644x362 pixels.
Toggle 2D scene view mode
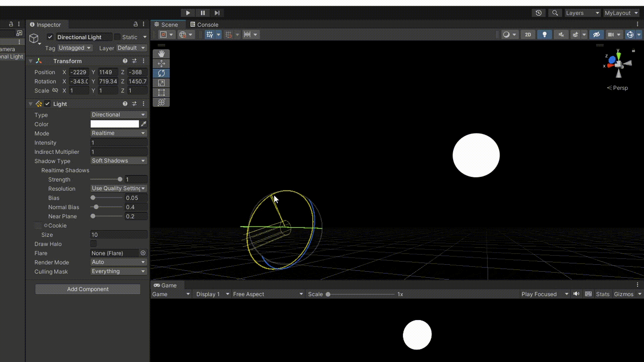[528, 35]
